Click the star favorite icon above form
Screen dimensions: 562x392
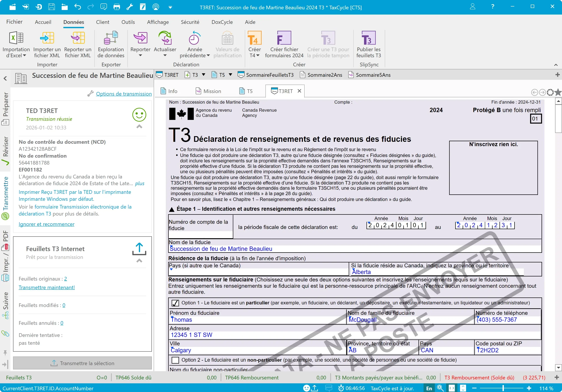point(558,92)
